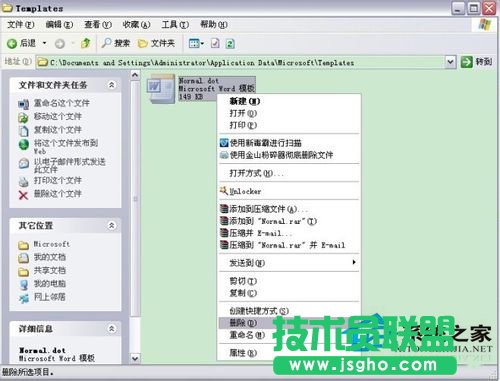500x381 pixels.
Task: Click 重命名这个文件 link
Action: point(62,103)
